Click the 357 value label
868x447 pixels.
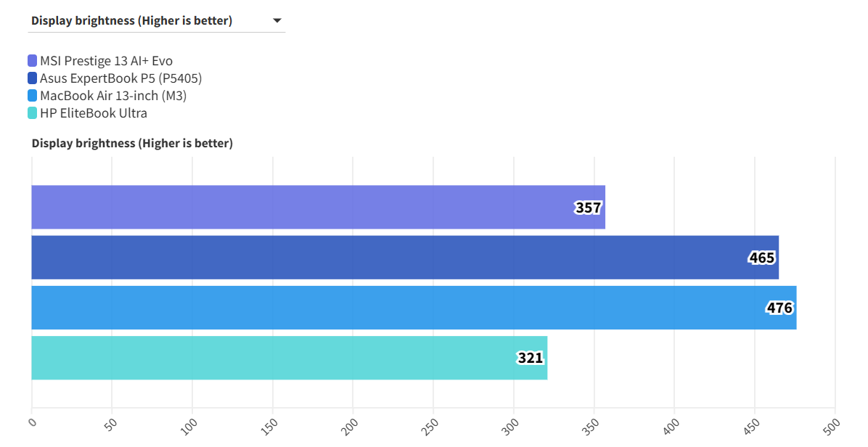click(588, 208)
